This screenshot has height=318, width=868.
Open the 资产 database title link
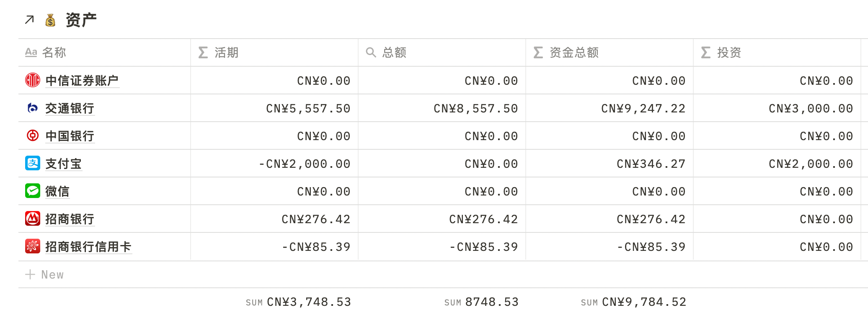point(81,20)
